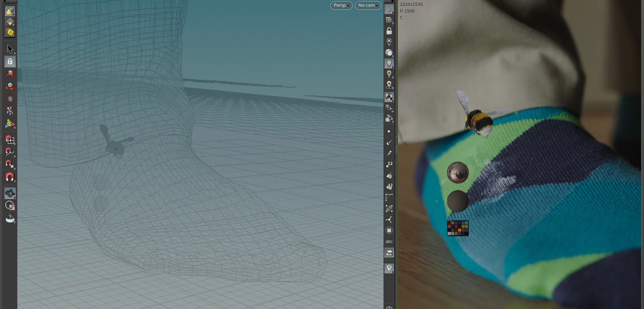
Task: Toggle Display points dot icon
Action: [x=389, y=131]
